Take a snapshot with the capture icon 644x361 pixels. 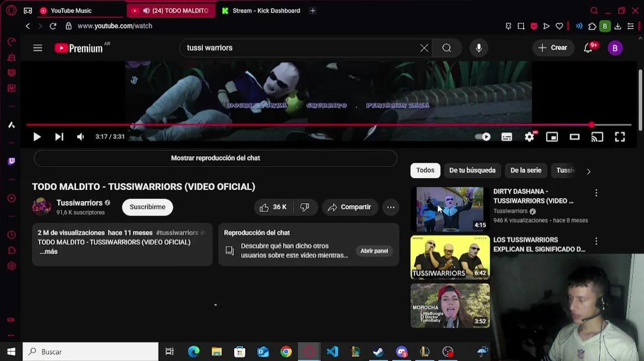[521, 26]
